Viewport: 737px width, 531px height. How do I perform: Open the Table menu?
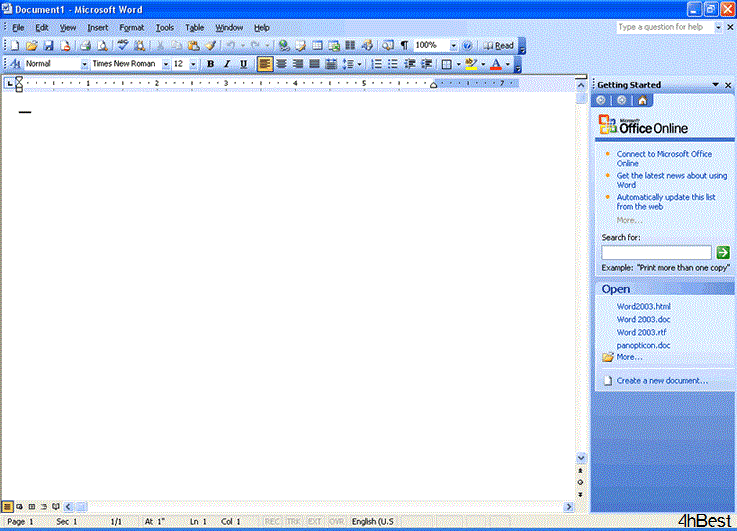(x=195, y=28)
